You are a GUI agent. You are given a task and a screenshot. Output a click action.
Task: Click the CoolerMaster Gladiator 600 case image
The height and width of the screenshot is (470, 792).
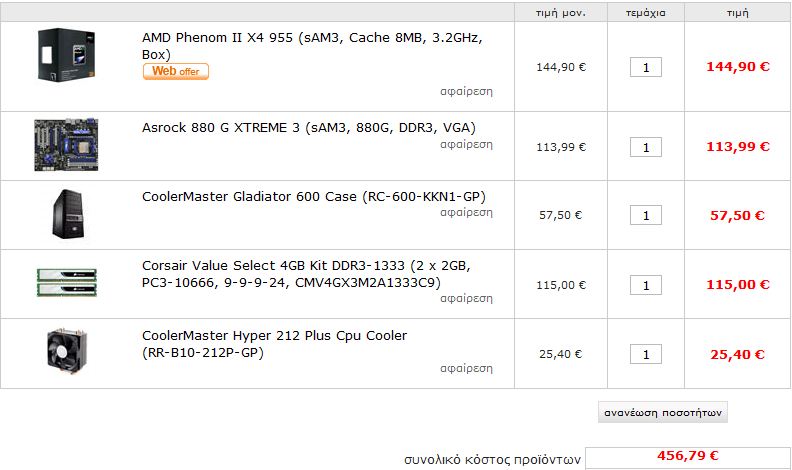click(x=66, y=214)
